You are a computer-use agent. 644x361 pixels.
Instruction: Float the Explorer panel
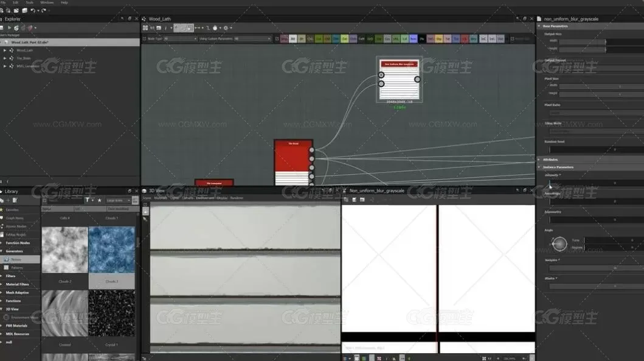[130, 19]
